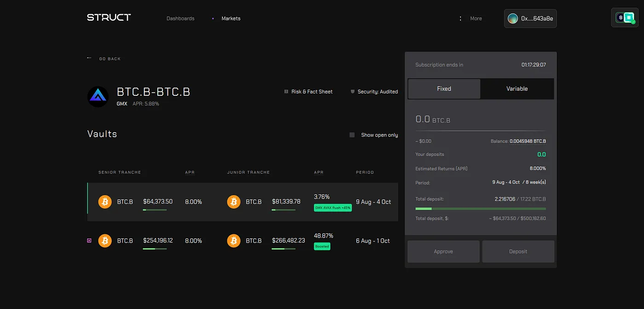
Task: Click the wallet avatar icon beside the address
Action: pos(512,18)
